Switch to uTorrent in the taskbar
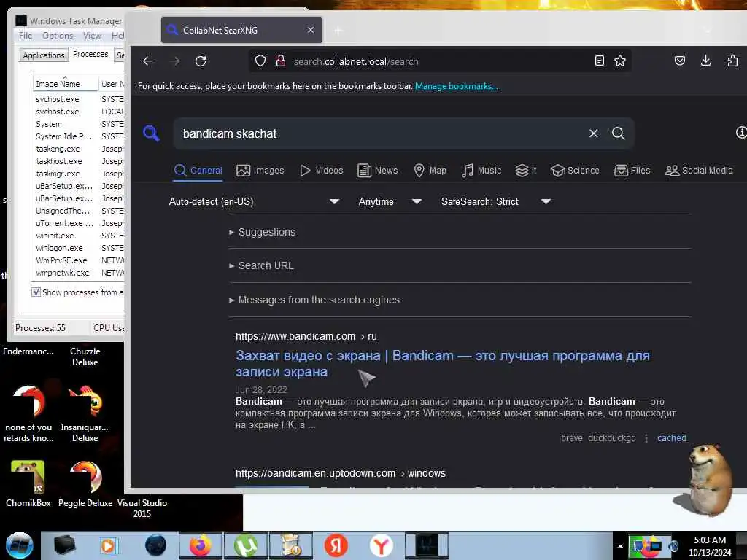 pyautogui.click(x=246, y=545)
